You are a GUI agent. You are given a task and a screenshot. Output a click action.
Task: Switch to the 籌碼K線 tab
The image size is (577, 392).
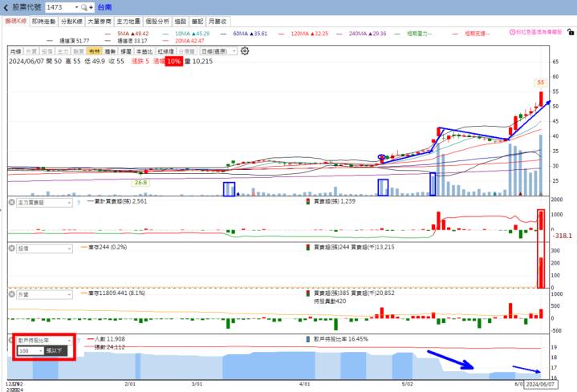15,22
